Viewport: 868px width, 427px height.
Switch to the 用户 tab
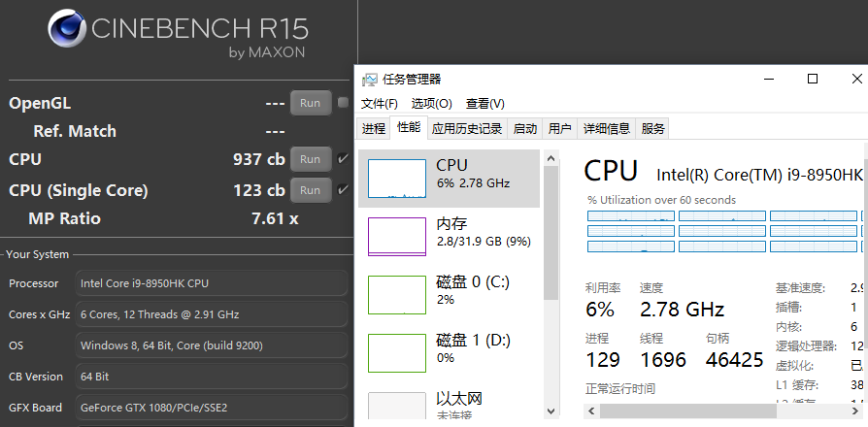(x=559, y=129)
